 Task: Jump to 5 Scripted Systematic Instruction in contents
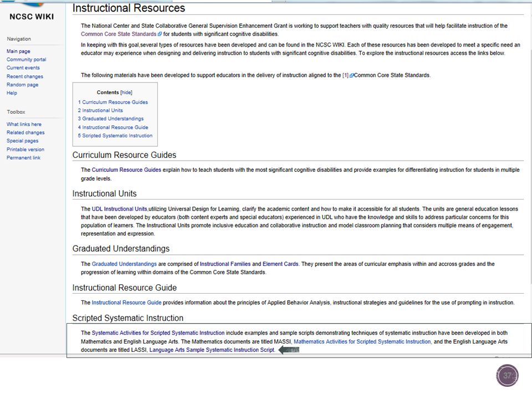point(115,135)
